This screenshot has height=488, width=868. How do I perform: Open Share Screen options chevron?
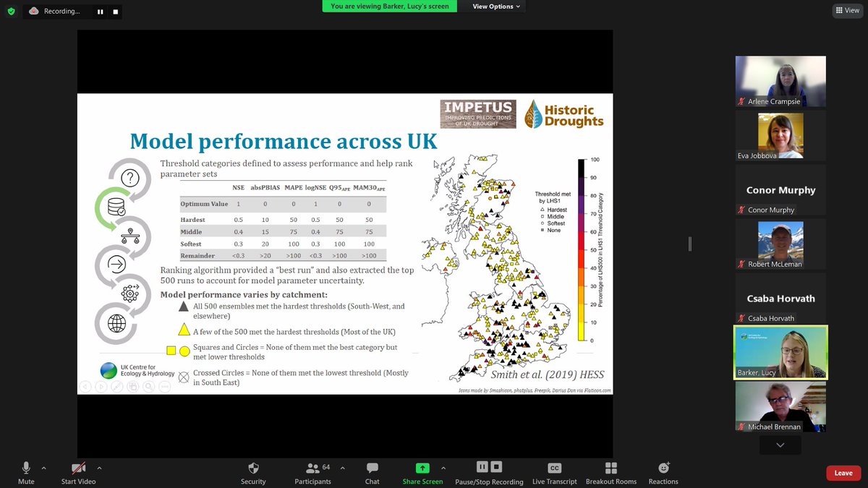point(443,467)
